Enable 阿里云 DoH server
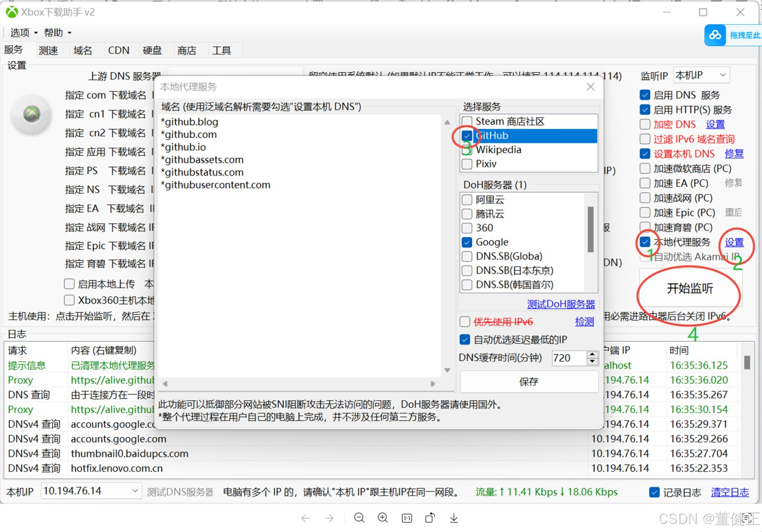Viewport: 762px width, 532px height. click(467, 200)
